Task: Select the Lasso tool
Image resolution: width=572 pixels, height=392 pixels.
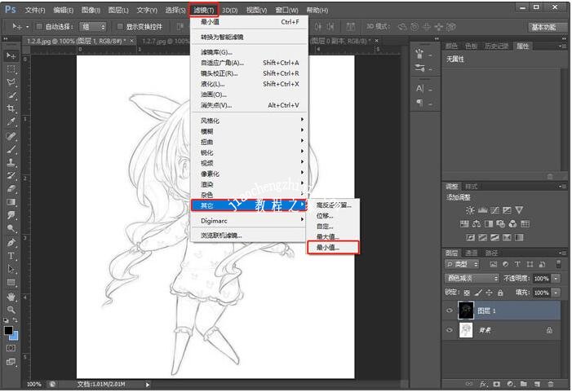Action: tap(11, 82)
